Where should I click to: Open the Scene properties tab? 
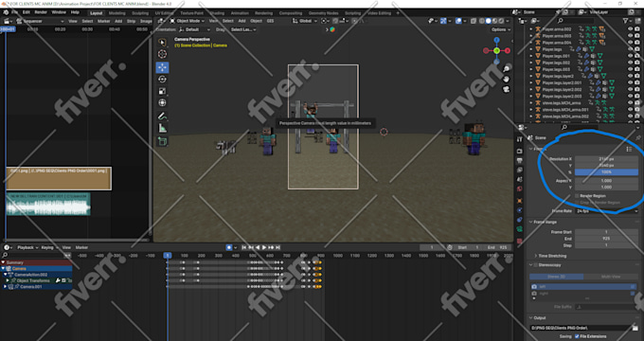[x=520, y=179]
